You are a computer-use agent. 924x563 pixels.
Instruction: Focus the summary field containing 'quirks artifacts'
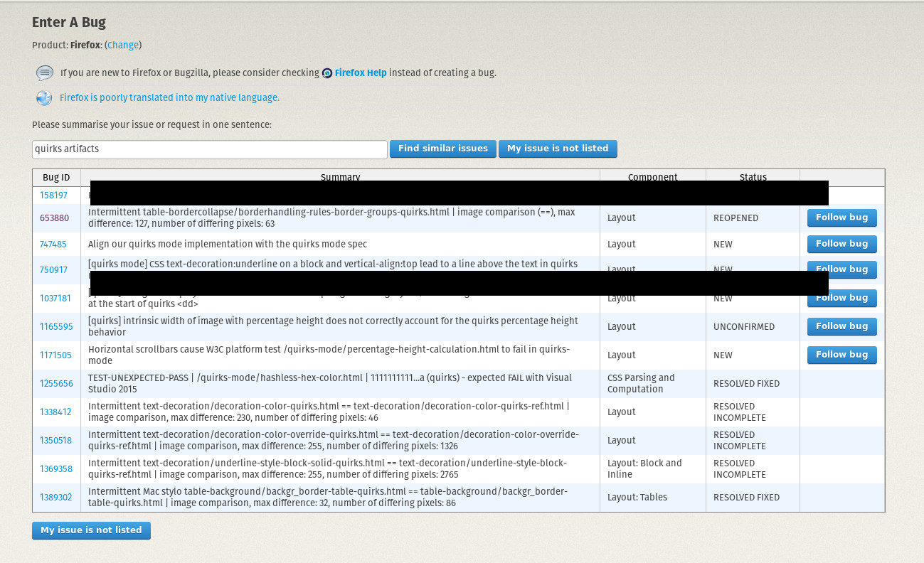point(210,149)
